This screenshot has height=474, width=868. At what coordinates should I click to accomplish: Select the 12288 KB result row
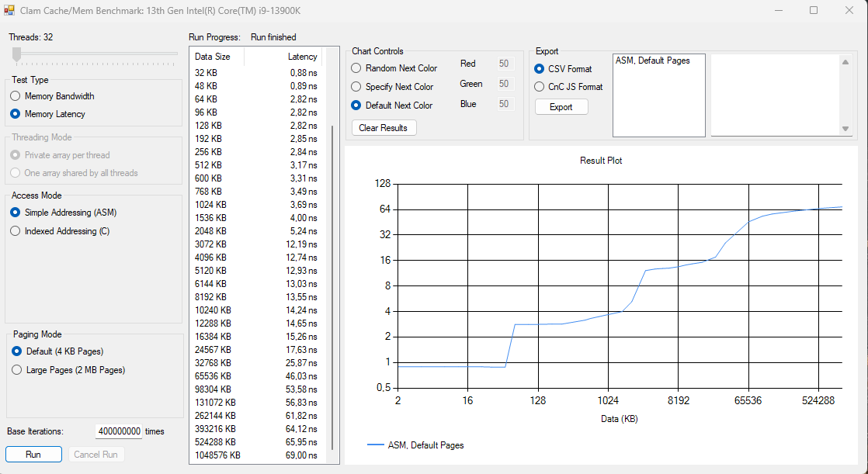click(x=256, y=323)
